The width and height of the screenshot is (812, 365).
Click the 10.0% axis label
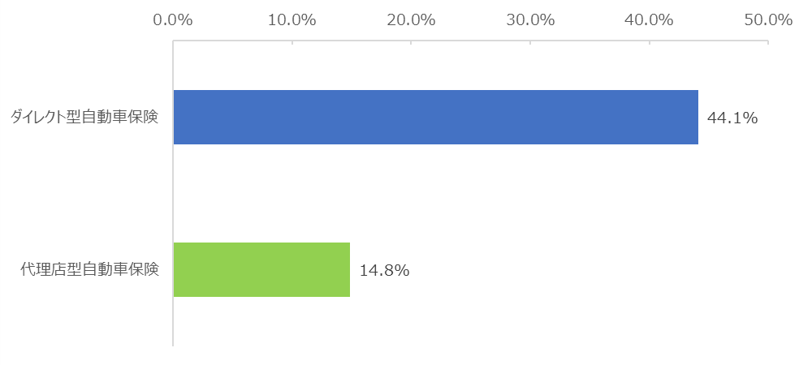click(292, 20)
